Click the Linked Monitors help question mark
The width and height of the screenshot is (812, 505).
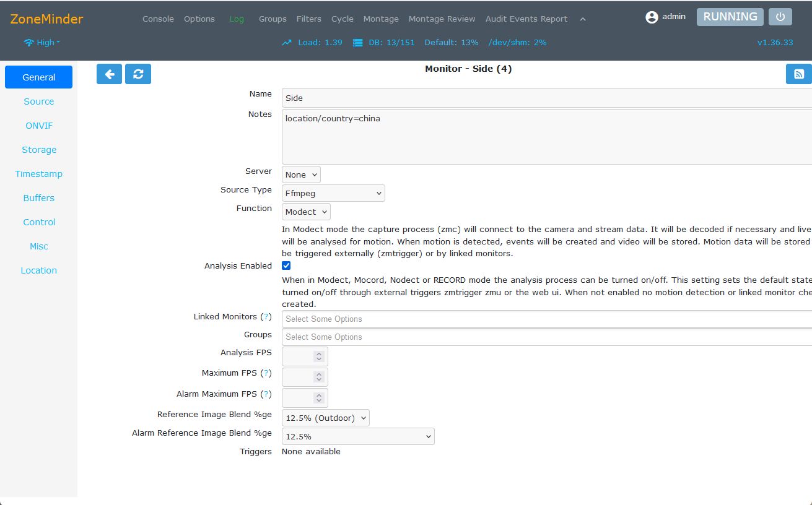coord(266,317)
